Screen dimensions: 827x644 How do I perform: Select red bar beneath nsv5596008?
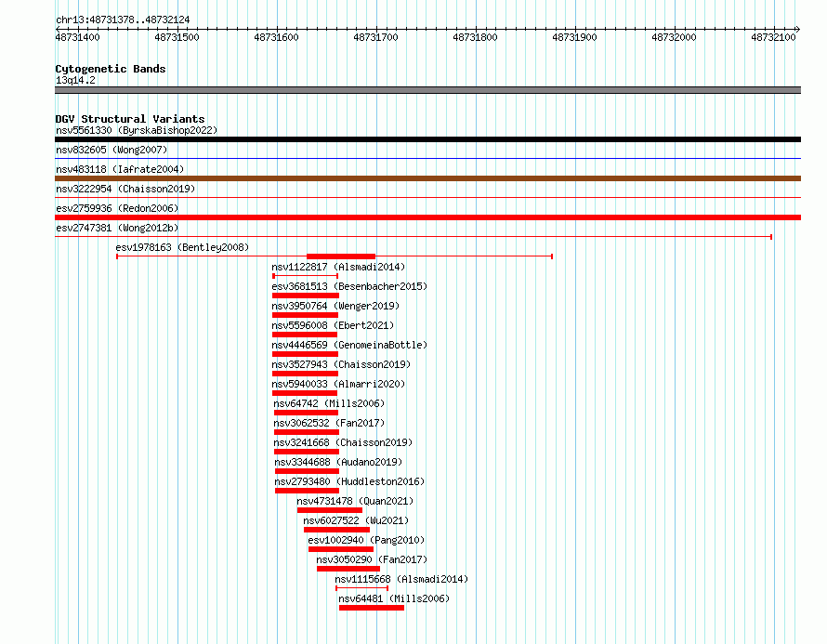(x=305, y=335)
